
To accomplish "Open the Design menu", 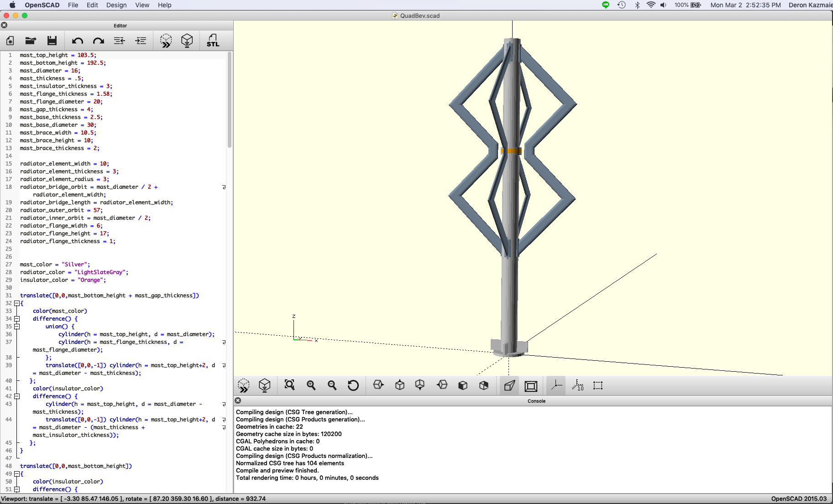I will click(x=116, y=5).
